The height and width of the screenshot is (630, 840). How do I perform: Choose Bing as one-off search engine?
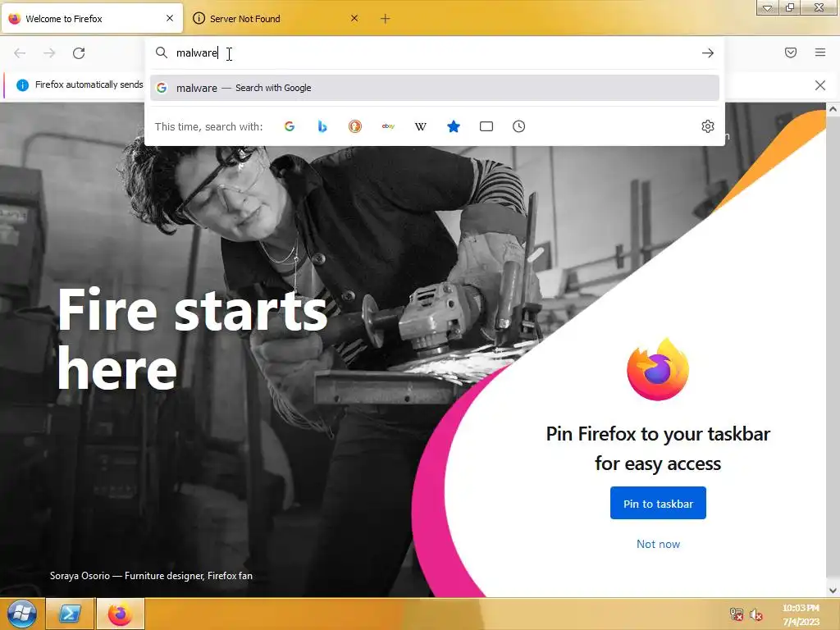322,126
